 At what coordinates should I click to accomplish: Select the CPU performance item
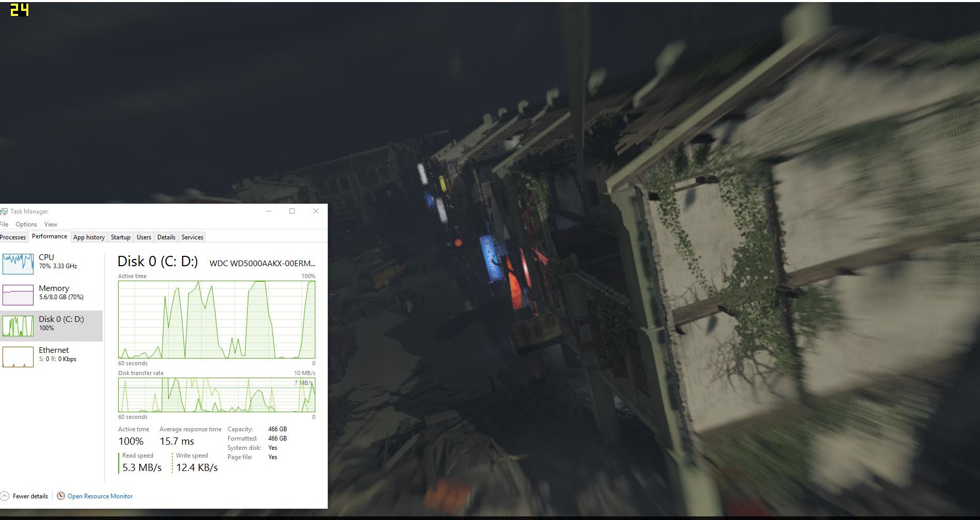point(52,264)
